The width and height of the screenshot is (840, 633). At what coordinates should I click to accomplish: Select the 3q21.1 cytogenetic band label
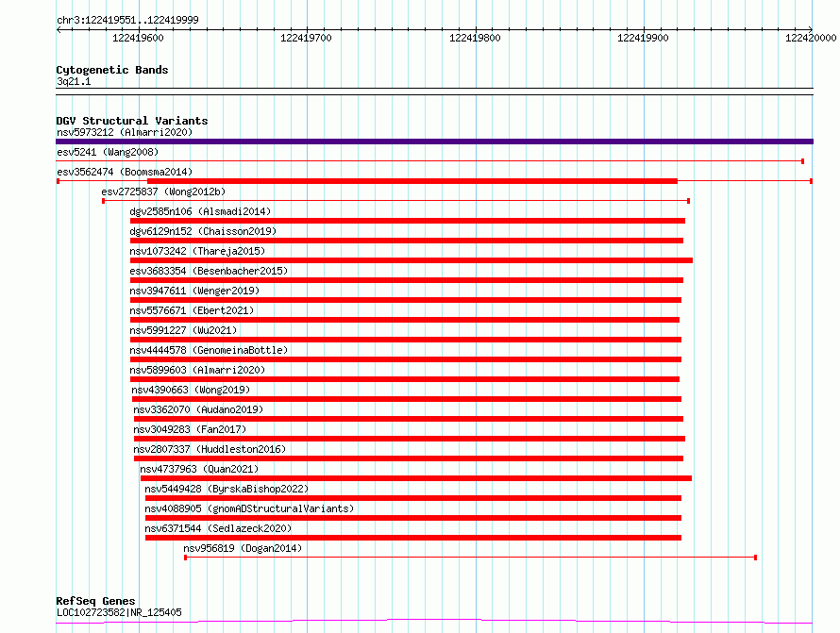pyautogui.click(x=74, y=81)
